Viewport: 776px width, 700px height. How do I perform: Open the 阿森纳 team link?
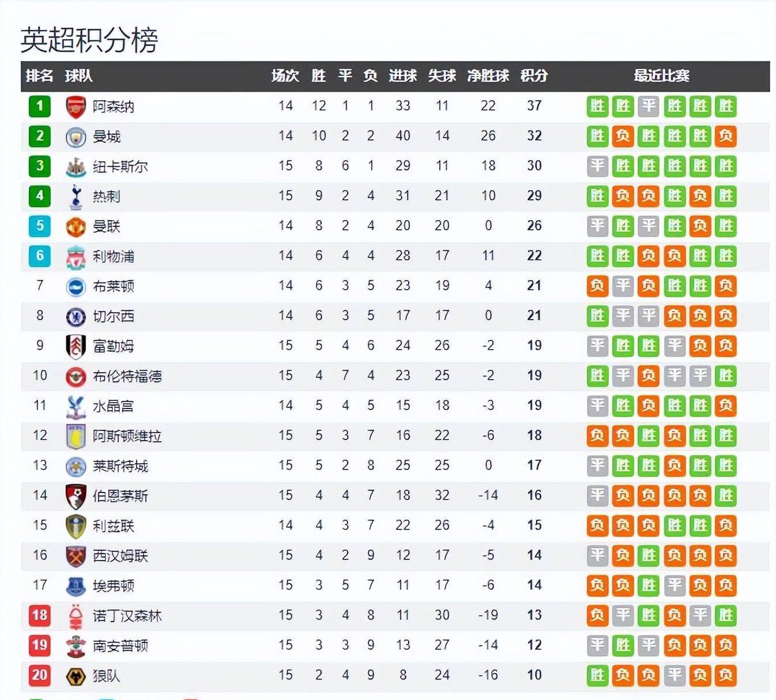click(x=114, y=107)
